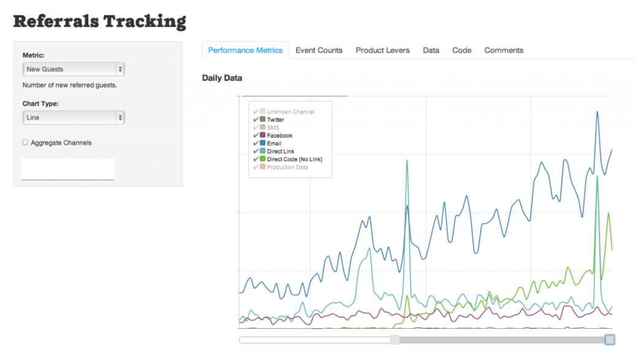
Task: Toggle the Twitter series in chart legend
Action: click(275, 120)
